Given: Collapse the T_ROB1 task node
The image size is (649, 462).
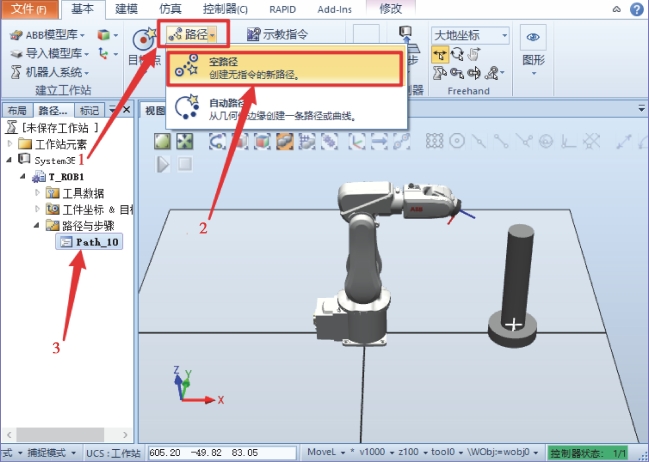Looking at the screenshot, I should click(23, 176).
